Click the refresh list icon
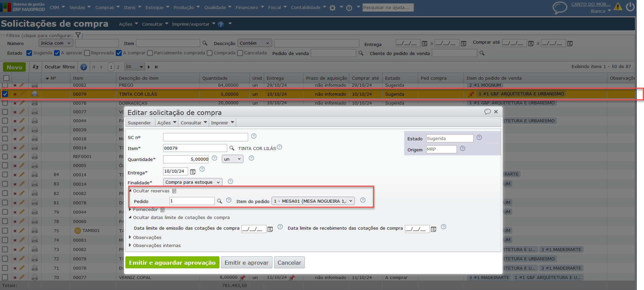 (36, 67)
